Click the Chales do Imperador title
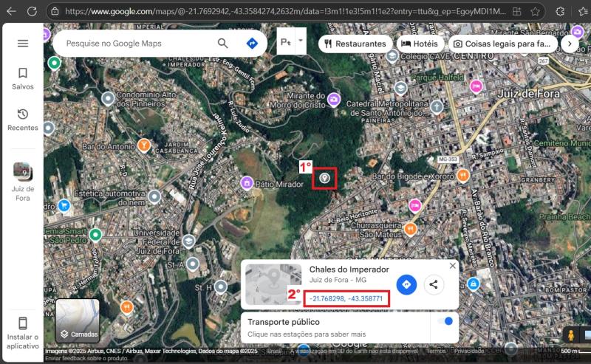 [349, 269]
